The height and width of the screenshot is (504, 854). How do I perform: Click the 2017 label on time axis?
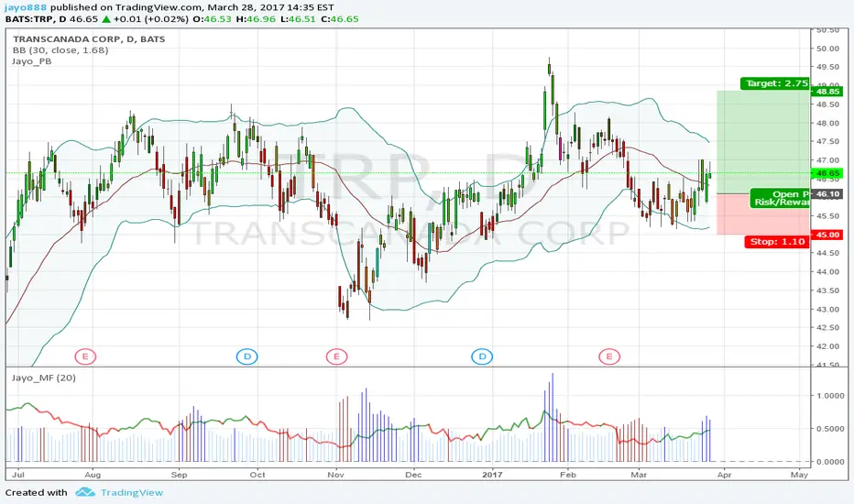coord(492,475)
